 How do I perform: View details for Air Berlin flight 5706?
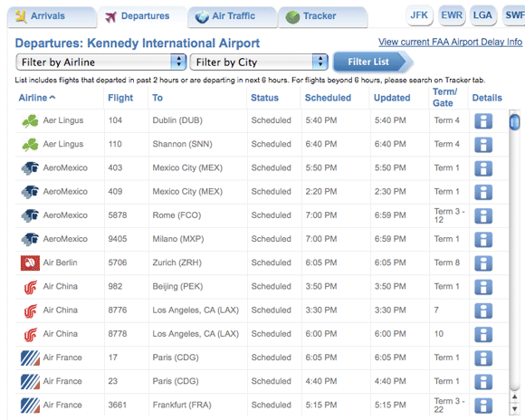coord(483,263)
